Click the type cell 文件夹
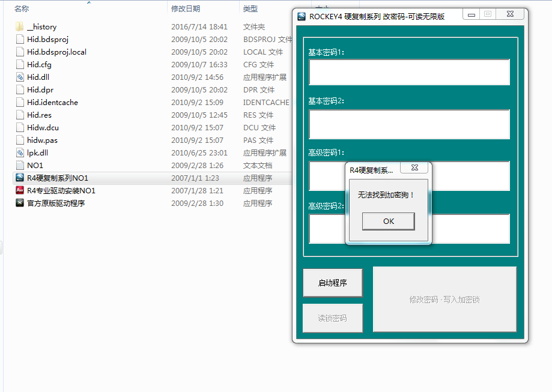552x392 pixels. point(254,27)
